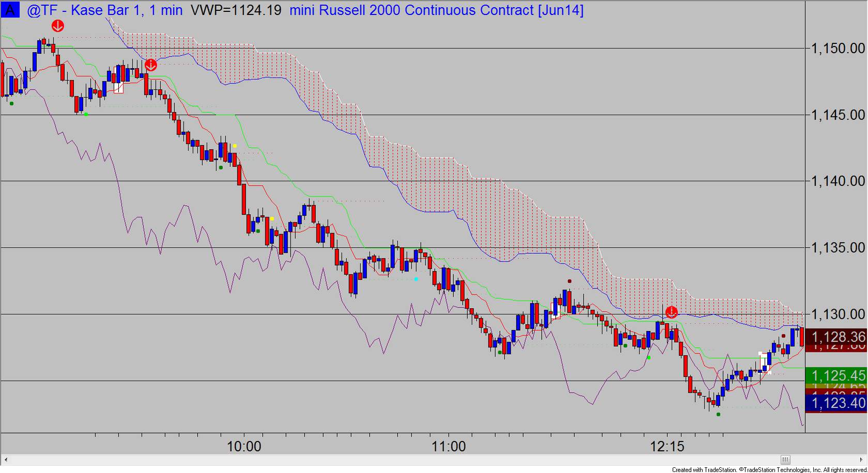Image resolution: width=868 pixels, height=473 pixels.
Task: Click the blue "A" chart label box
Action: point(10,10)
